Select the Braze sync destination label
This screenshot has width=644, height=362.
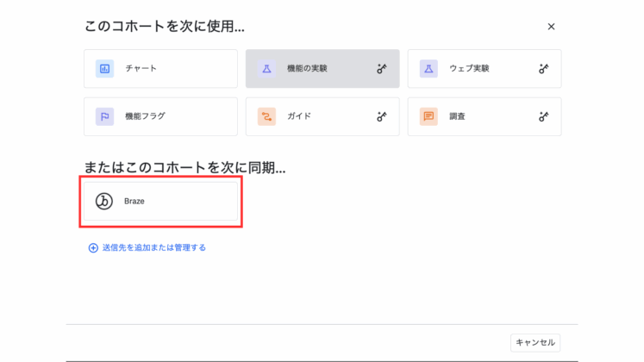tap(134, 201)
